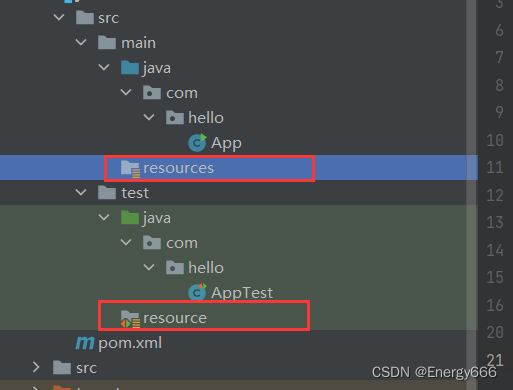Click the com package icon under main
This screenshot has height=390, width=513.
click(x=152, y=93)
